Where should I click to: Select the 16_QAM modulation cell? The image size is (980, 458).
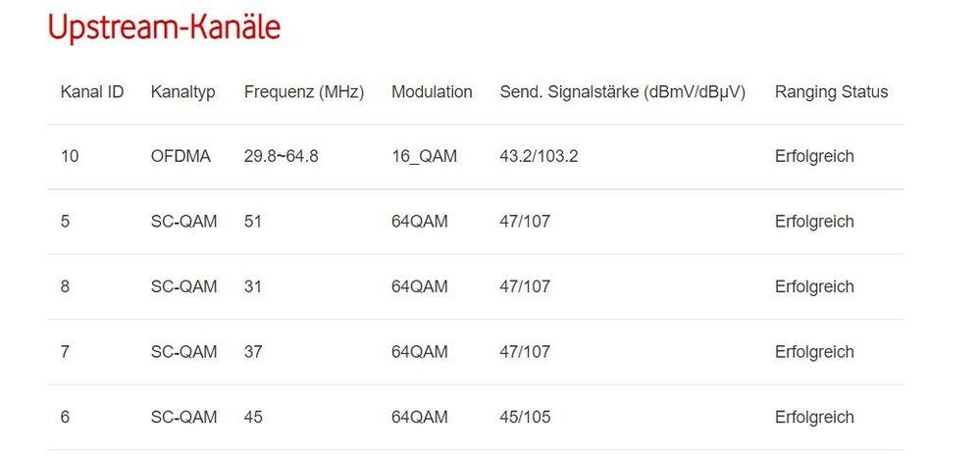click(424, 156)
